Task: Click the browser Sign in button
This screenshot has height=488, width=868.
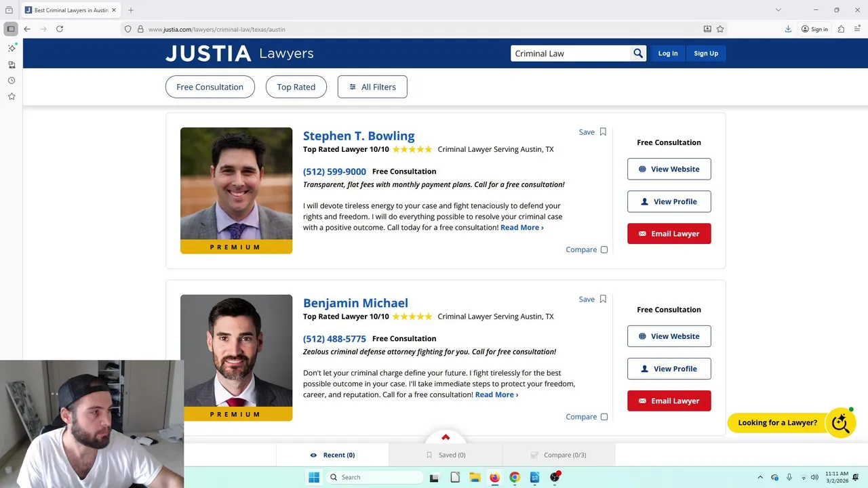Action: coord(814,29)
